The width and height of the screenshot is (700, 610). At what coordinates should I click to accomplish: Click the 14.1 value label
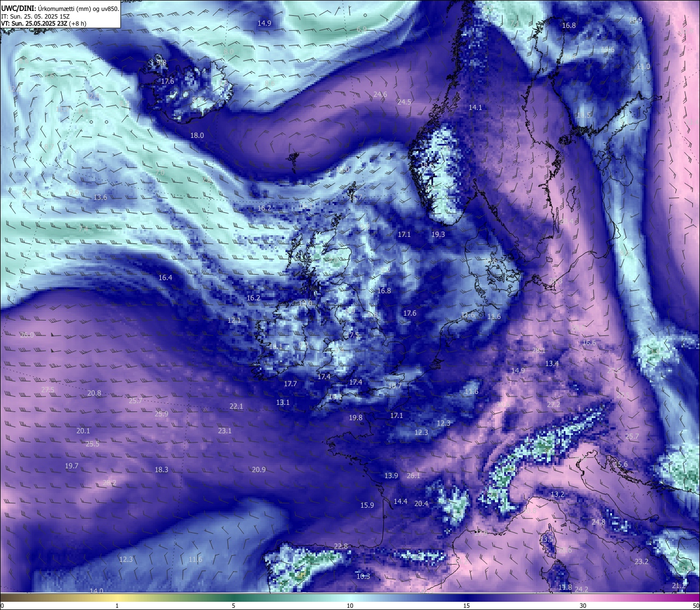click(x=475, y=107)
